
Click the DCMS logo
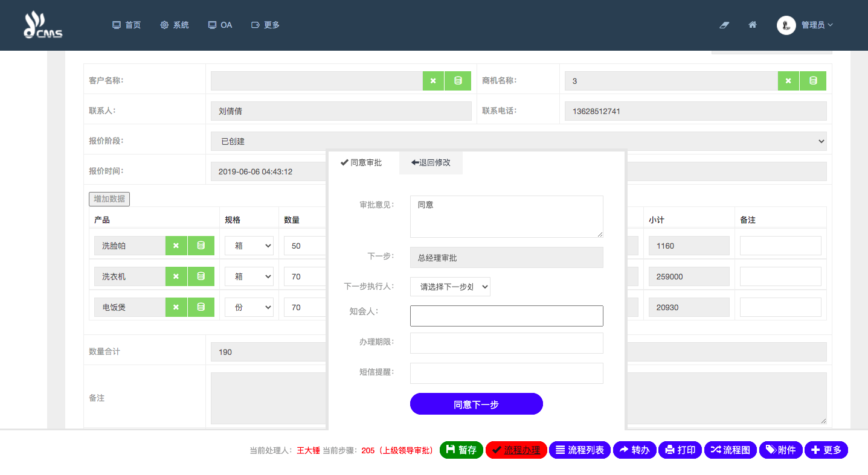tap(43, 25)
